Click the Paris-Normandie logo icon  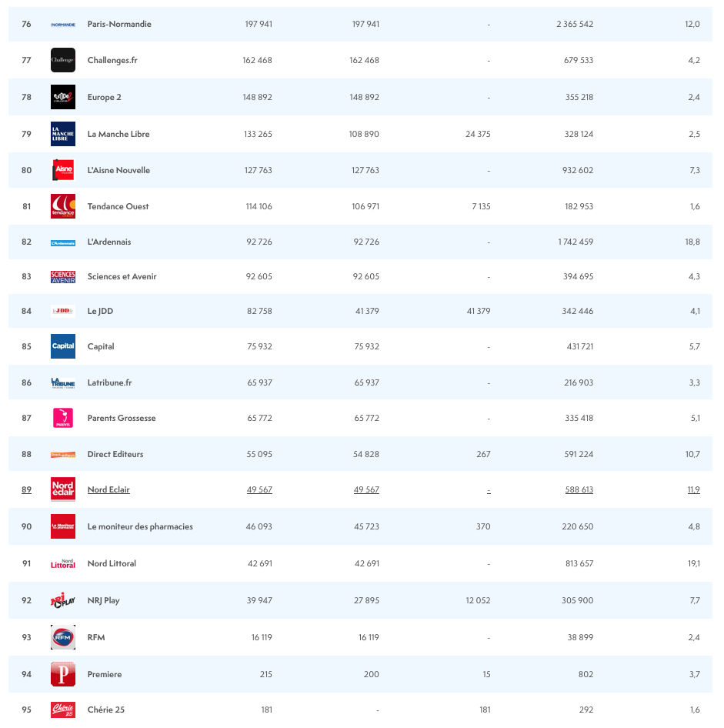[63, 25]
